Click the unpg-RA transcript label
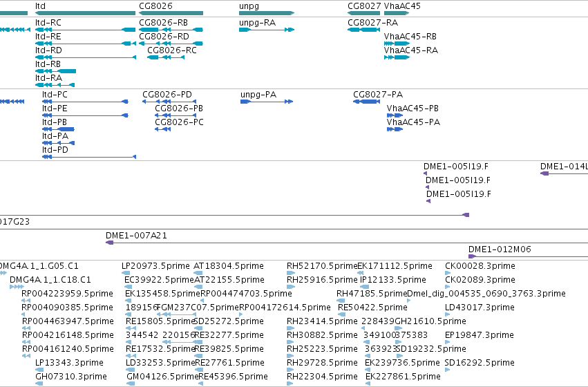Viewport: 588px width, 387px height. click(257, 23)
